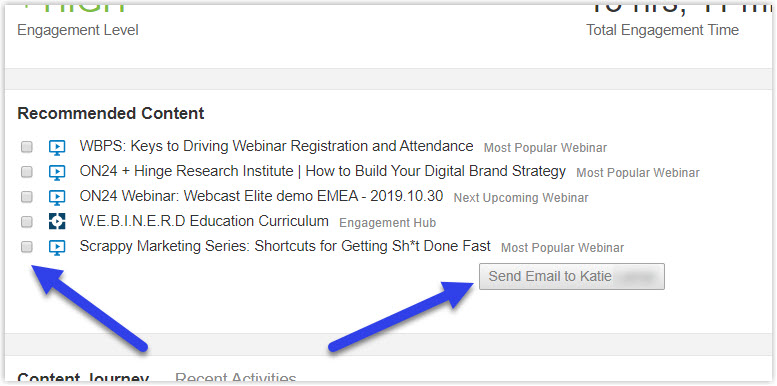Toggle Scrappy Marketing Series checkbox
This screenshot has width=777, height=386.
tap(27, 247)
